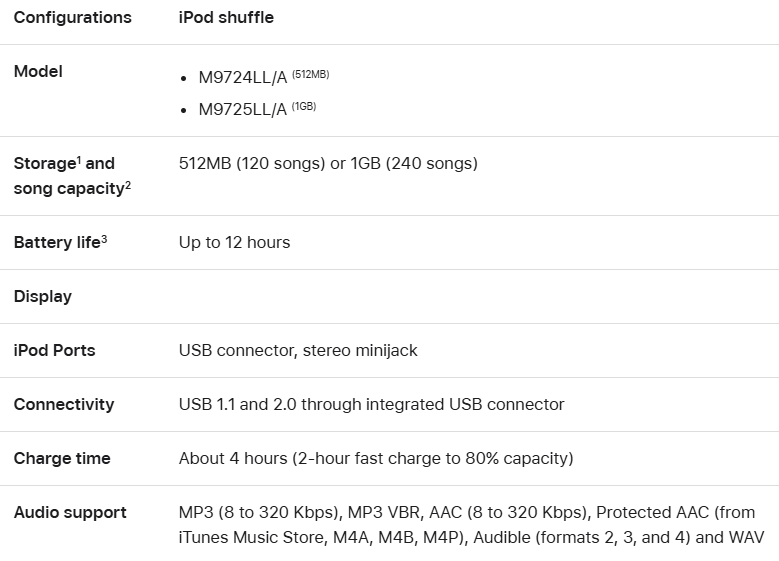Click the About 4 hours charge value
The image size is (779, 561).
point(375,458)
